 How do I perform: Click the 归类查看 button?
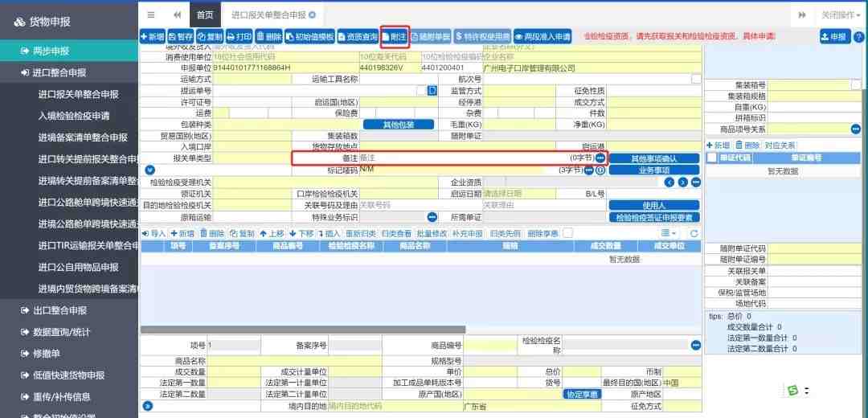point(396,234)
